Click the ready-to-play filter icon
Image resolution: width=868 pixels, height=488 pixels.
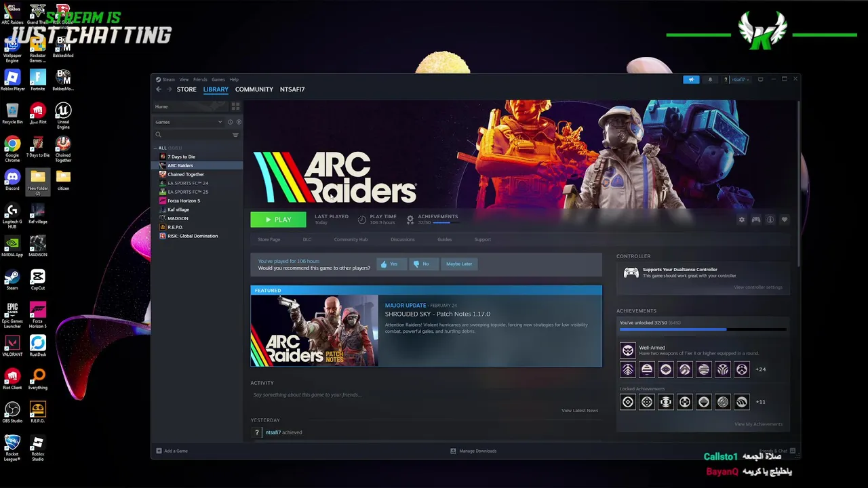tap(239, 122)
